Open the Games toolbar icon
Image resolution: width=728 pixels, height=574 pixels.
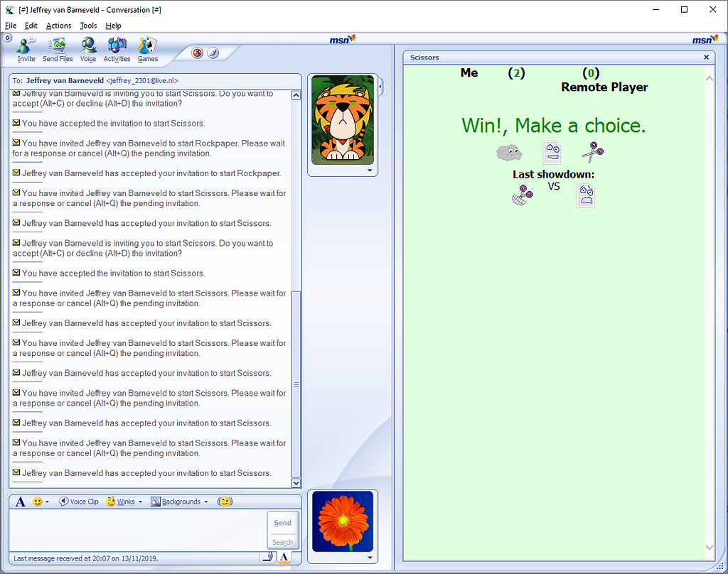pyautogui.click(x=148, y=50)
